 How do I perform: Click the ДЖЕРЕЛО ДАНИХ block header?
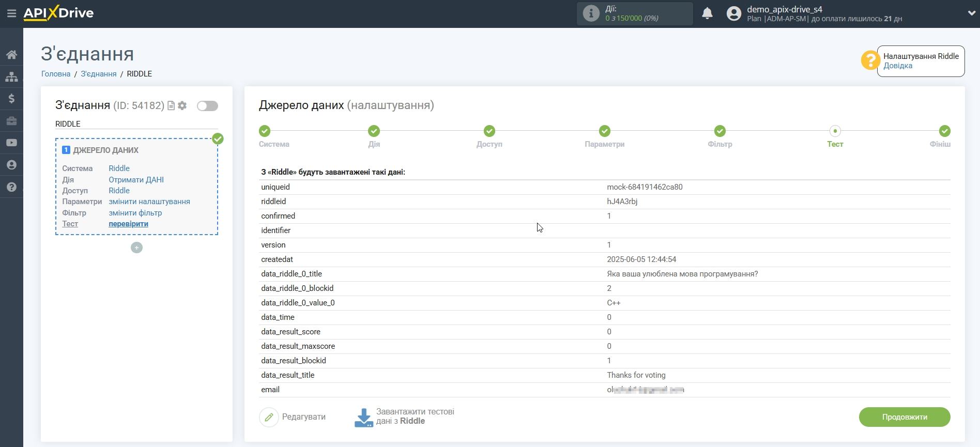pos(105,150)
